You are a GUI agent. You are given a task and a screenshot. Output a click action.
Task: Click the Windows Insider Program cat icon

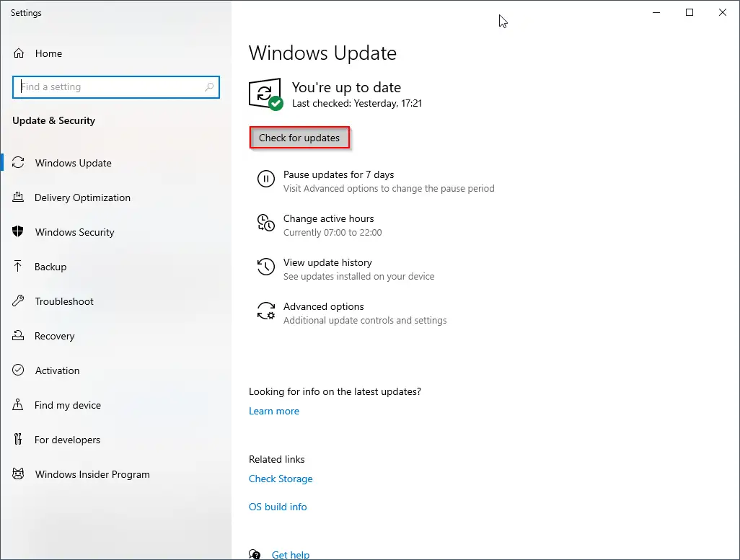point(18,474)
